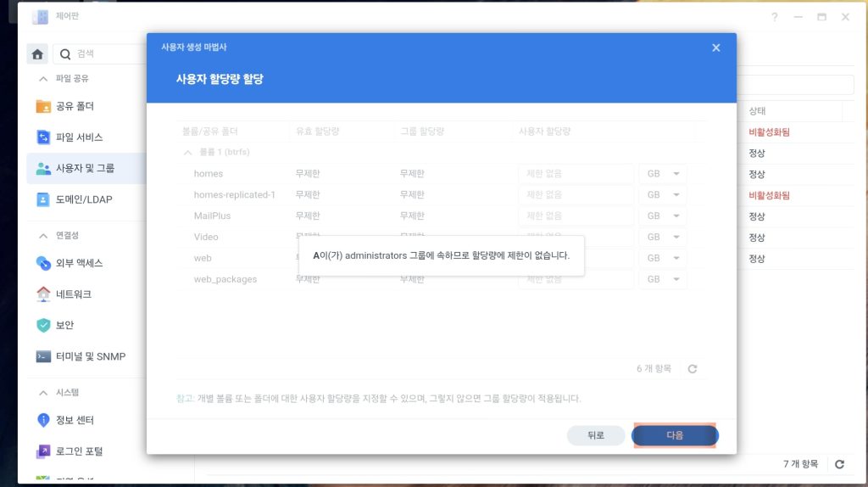
Task: Click refresh icon beside 6 개 항목
Action: [693, 369]
